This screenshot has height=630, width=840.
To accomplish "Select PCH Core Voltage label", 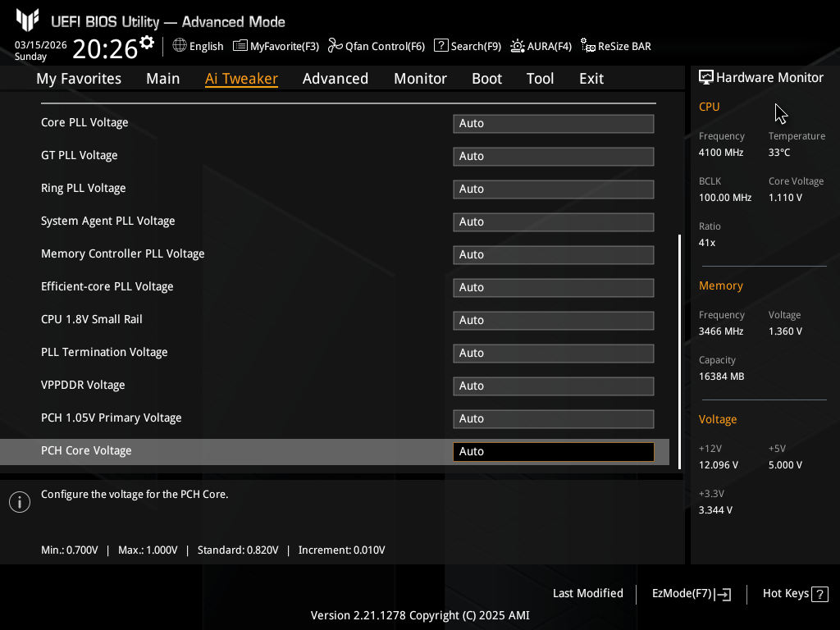I will coord(86,450).
